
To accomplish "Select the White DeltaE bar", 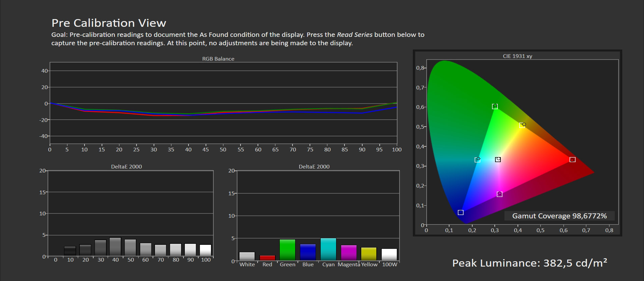I will coord(247,256).
